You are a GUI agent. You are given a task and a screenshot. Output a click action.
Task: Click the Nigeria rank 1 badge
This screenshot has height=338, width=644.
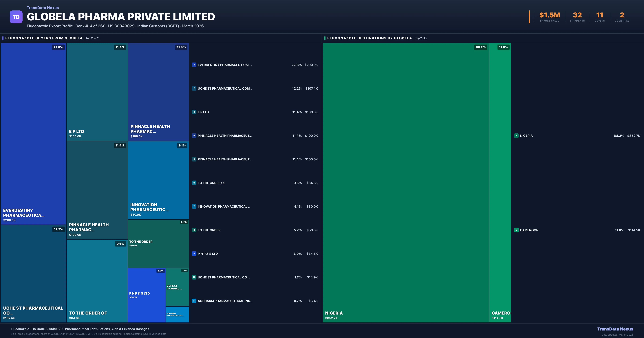click(x=516, y=135)
